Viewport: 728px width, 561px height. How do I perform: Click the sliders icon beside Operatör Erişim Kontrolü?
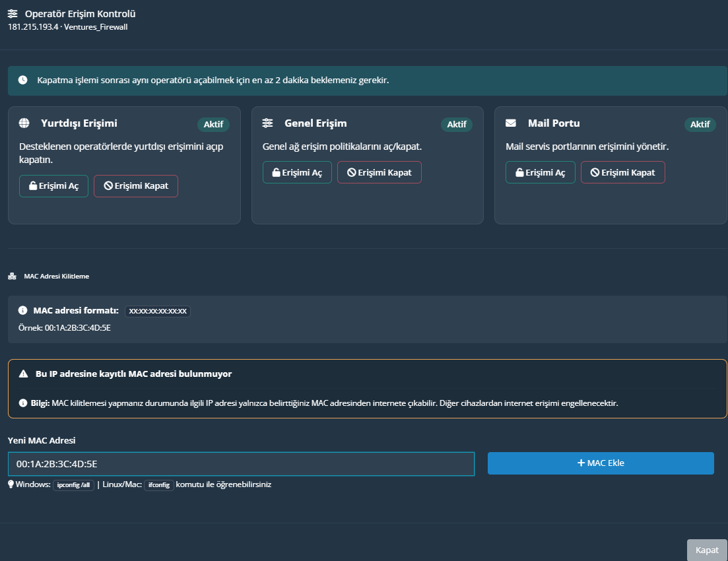pyautogui.click(x=13, y=14)
